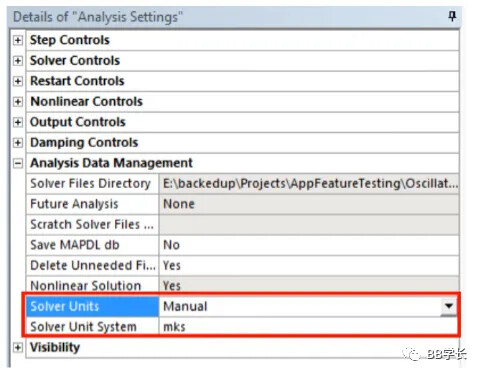Select the Solver Files Directory path field
The image size is (482, 375).
(309, 184)
